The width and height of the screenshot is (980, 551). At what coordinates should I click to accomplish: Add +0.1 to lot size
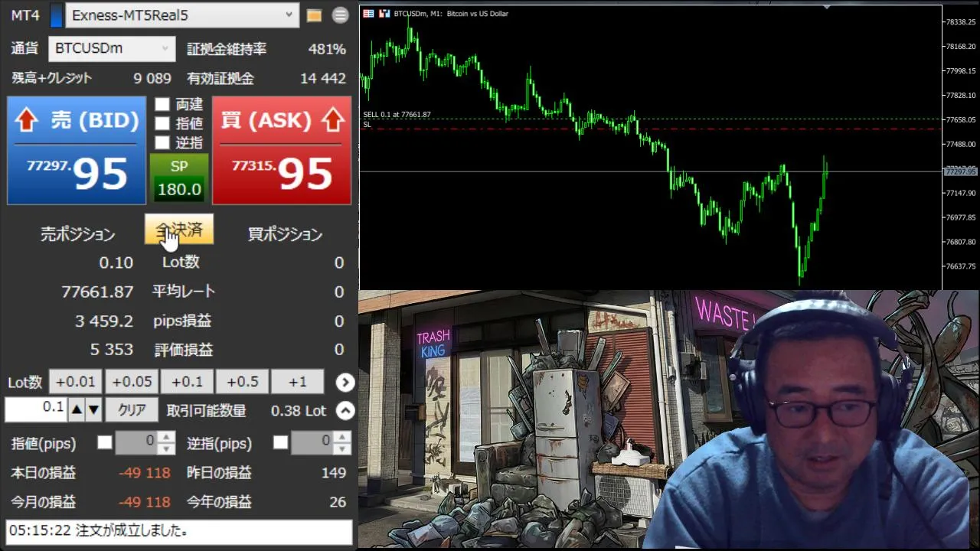click(187, 382)
